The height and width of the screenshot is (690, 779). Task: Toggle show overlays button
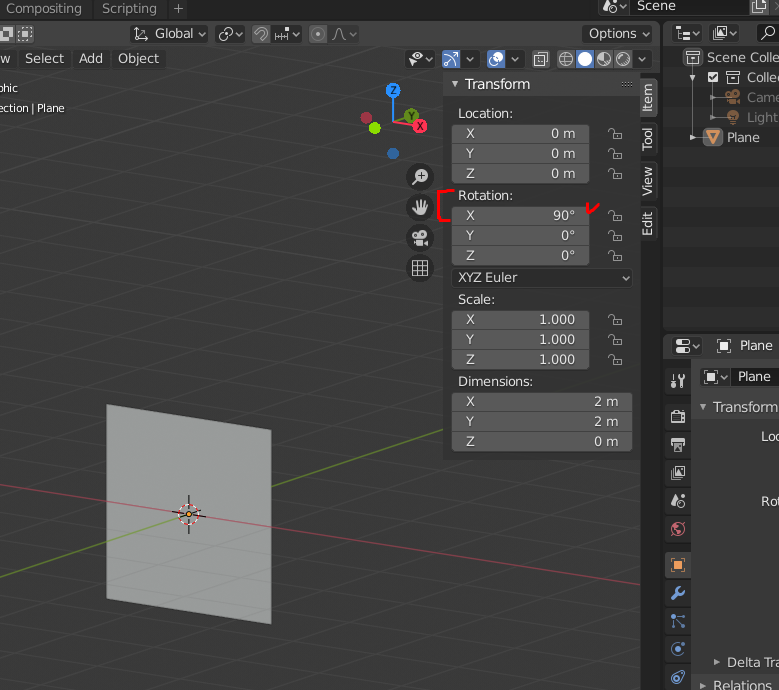[x=496, y=59]
